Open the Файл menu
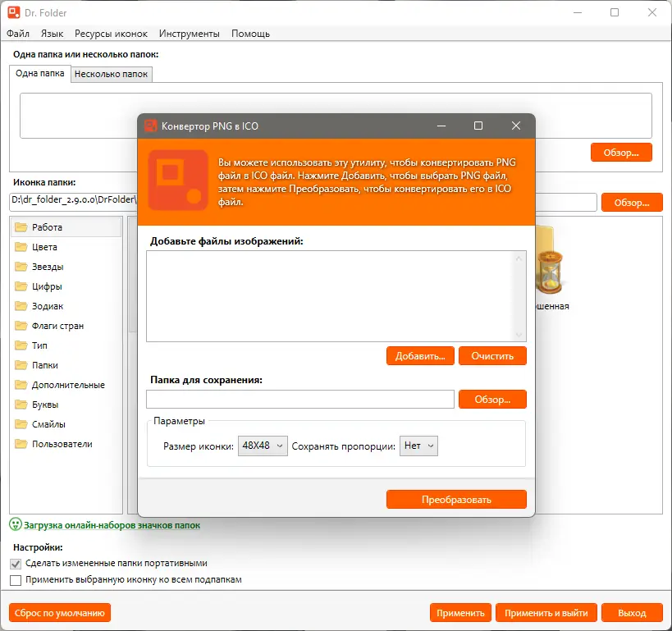Image resolution: width=672 pixels, height=631 pixels. coord(18,34)
